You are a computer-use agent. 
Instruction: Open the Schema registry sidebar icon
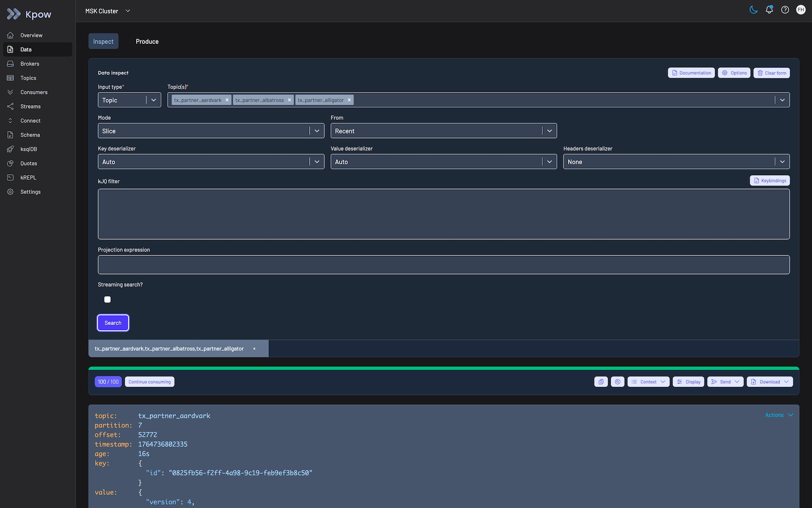[x=29, y=135]
